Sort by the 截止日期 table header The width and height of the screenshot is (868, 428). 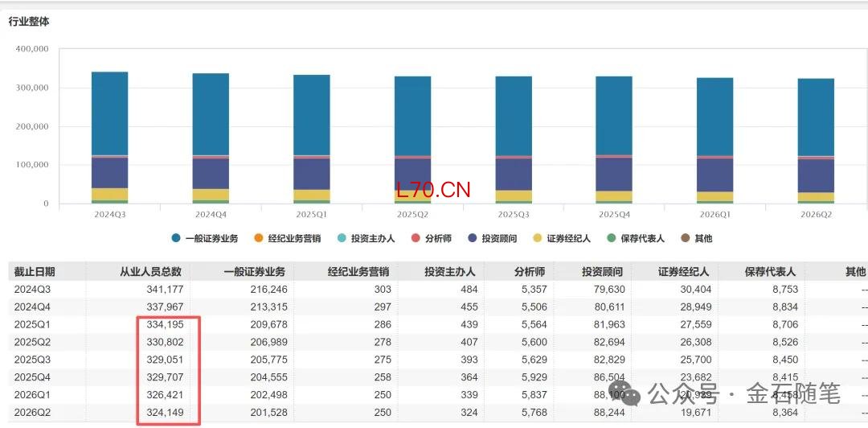(35, 272)
